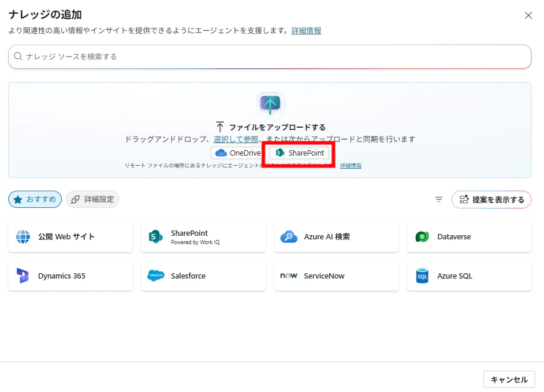Screen dimensions: 544x392
Task: Open 詳細情報 link in the header description
Action: [306, 30]
